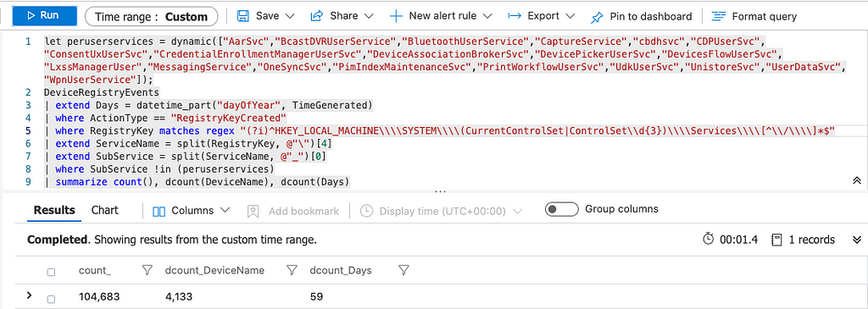Check the select-all checkbox in header row

(x=51, y=272)
